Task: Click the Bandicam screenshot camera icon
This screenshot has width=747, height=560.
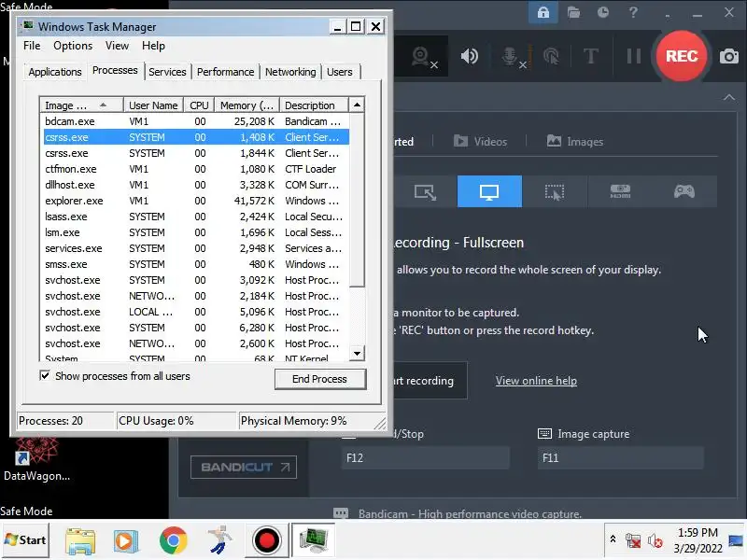Action: (x=729, y=56)
